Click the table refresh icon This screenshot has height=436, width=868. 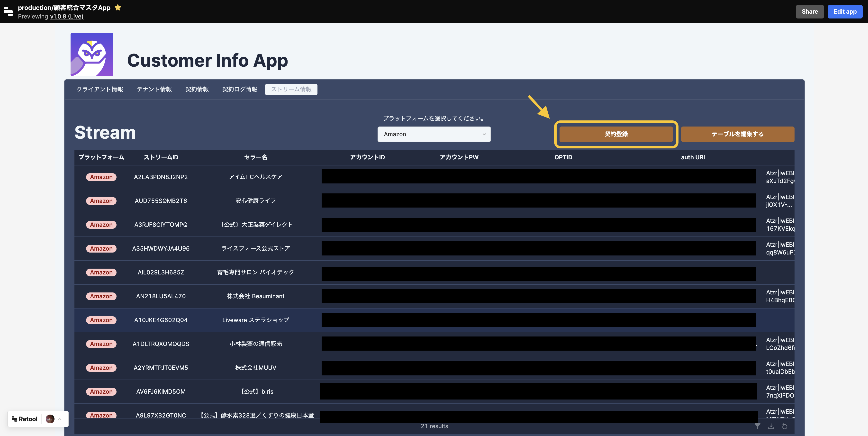[784, 426]
